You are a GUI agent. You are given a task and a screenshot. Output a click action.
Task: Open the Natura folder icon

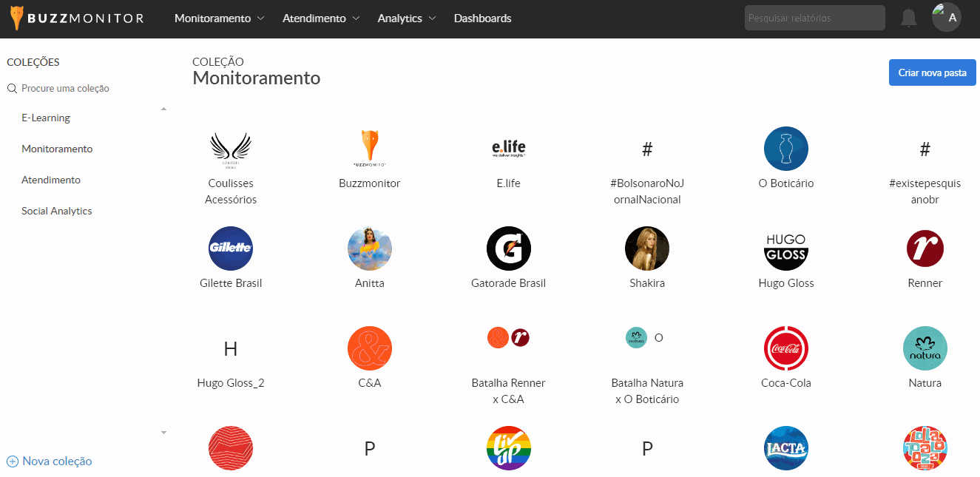coord(925,348)
